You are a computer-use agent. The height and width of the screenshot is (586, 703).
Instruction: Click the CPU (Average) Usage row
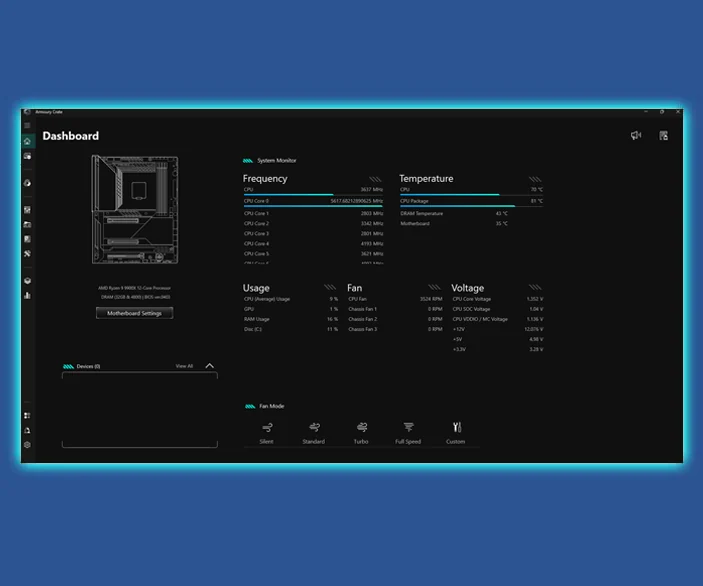[291, 299]
